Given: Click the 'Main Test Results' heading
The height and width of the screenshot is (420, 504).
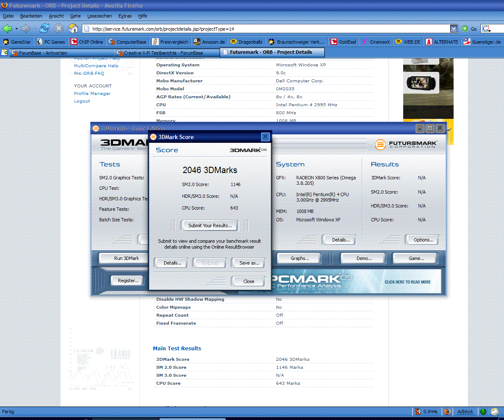Looking at the screenshot, I should 177,348.
